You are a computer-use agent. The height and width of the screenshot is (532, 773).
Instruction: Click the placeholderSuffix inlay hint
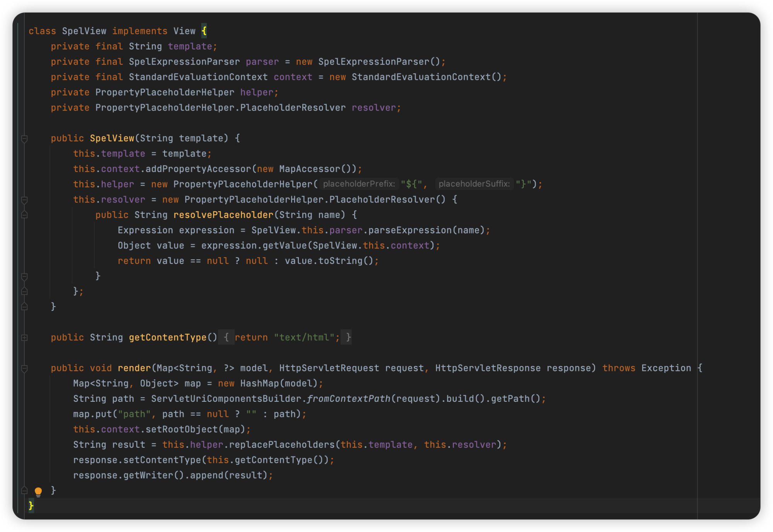tap(474, 184)
